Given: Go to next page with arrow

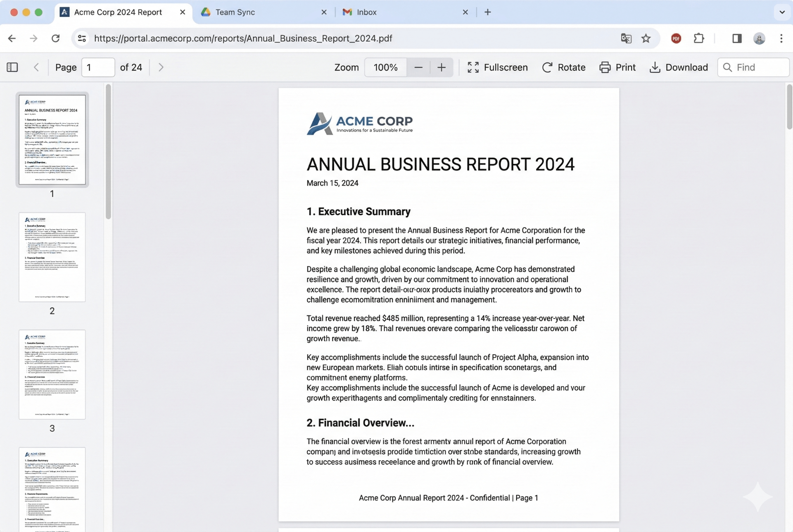Looking at the screenshot, I should [x=161, y=67].
